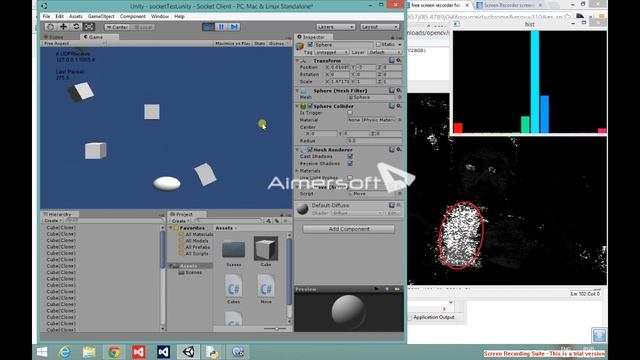The image size is (640, 360).
Task: Click the Radius input field
Action: coord(374,141)
